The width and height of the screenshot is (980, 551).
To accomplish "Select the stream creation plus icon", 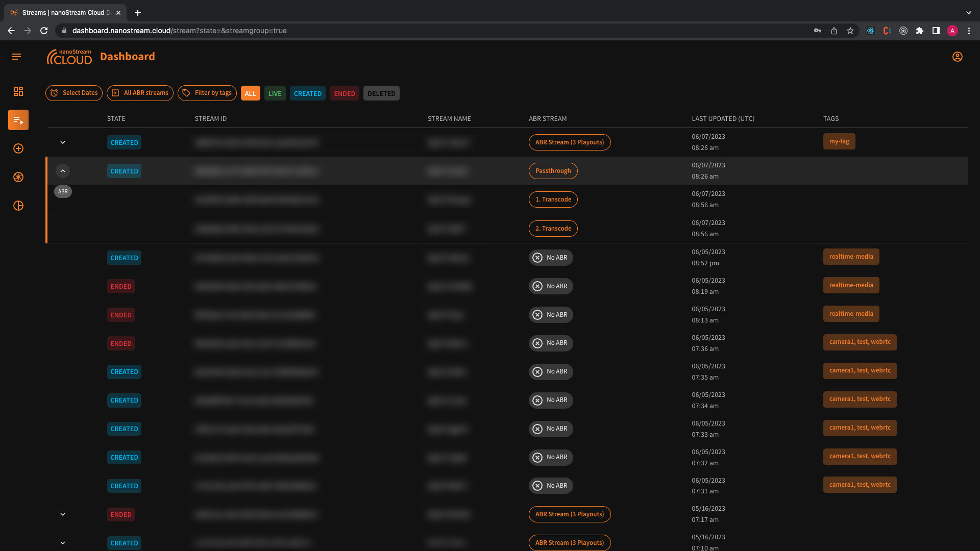I will click(18, 148).
